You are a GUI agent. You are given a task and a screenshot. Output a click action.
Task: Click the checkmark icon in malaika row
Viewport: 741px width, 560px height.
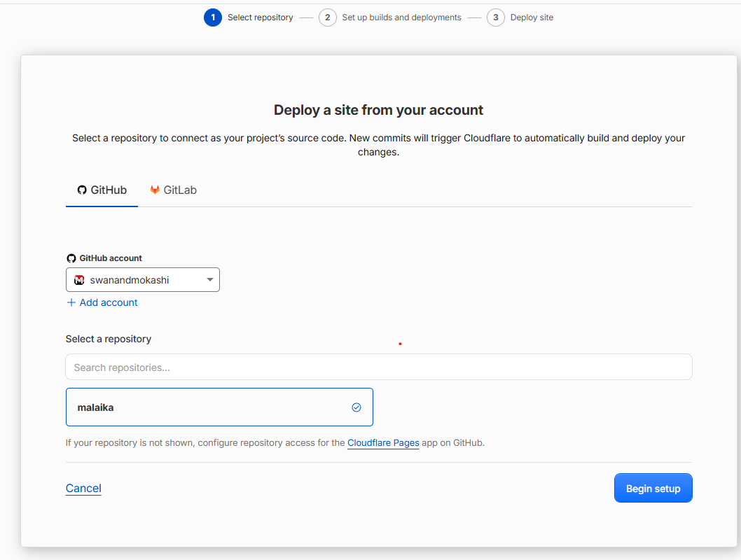(x=356, y=407)
